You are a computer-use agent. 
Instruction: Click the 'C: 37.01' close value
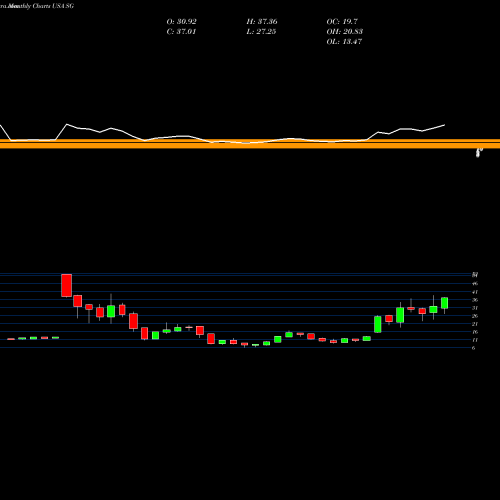coord(181,32)
